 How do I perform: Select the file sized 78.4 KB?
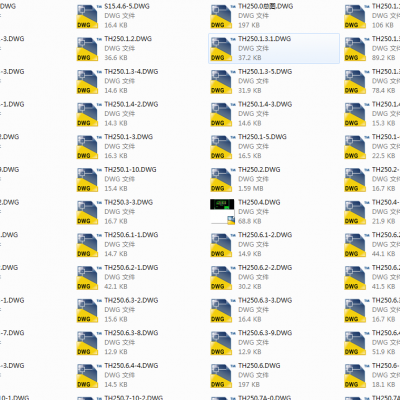372,82
